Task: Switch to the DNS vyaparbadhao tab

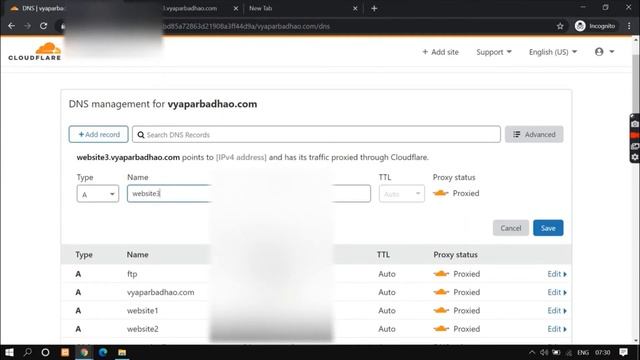Action: 37,8
